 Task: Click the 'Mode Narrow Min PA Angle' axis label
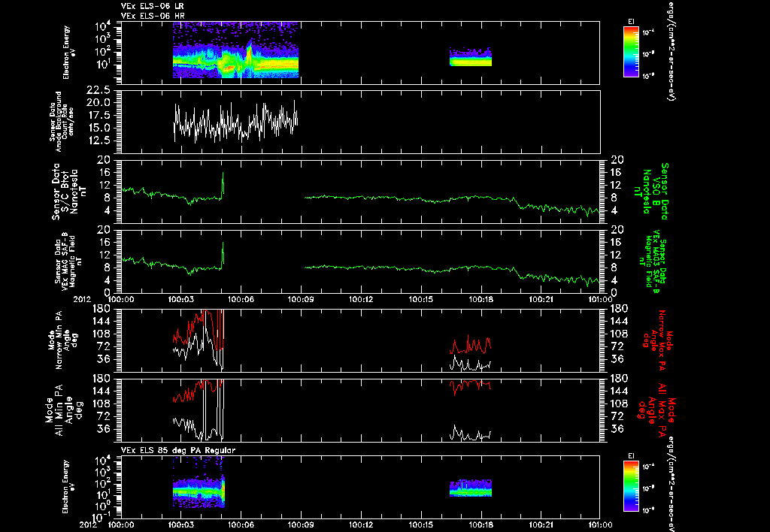tap(62, 340)
